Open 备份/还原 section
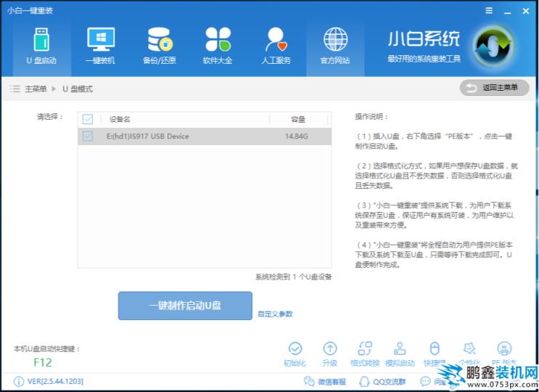Viewport: 539px width, 392px height. pos(159,46)
